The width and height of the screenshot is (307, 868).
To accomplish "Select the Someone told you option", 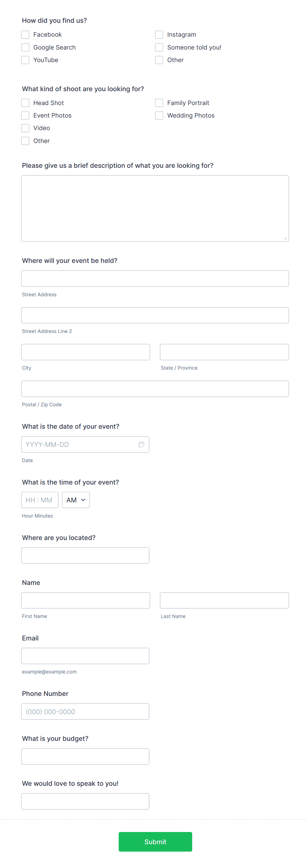I will pyautogui.click(x=159, y=47).
